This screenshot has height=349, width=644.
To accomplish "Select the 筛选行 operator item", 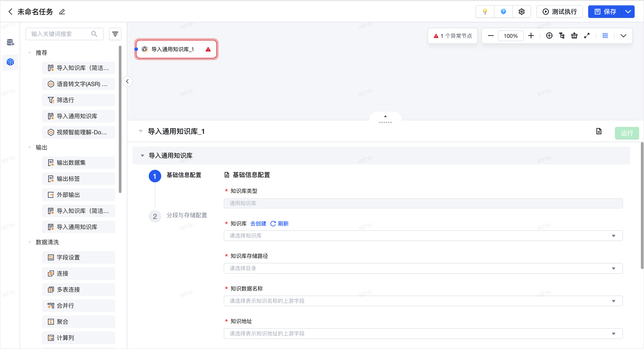I will [79, 100].
